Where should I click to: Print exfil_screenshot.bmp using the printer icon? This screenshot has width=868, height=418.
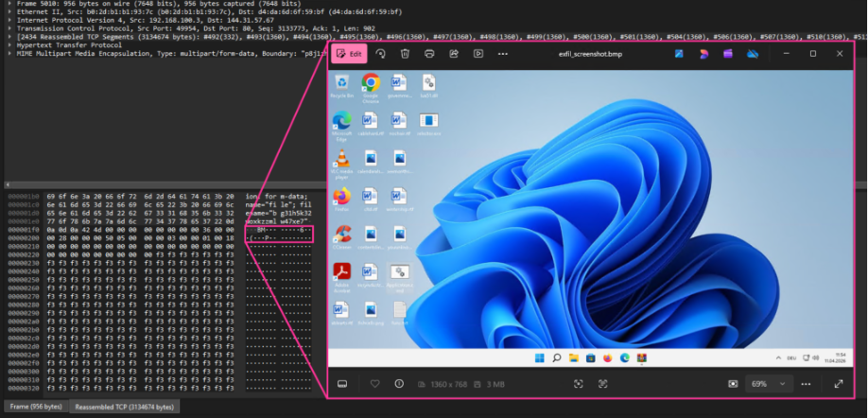(x=429, y=54)
